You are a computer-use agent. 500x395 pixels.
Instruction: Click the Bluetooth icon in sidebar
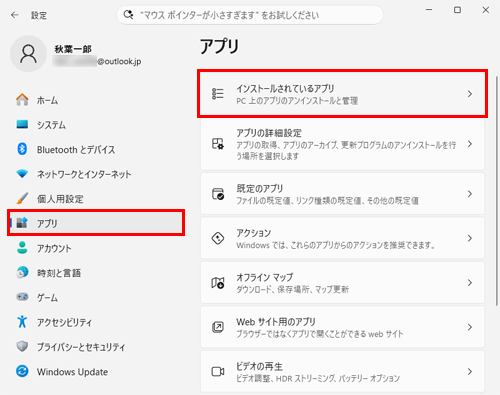tap(22, 149)
